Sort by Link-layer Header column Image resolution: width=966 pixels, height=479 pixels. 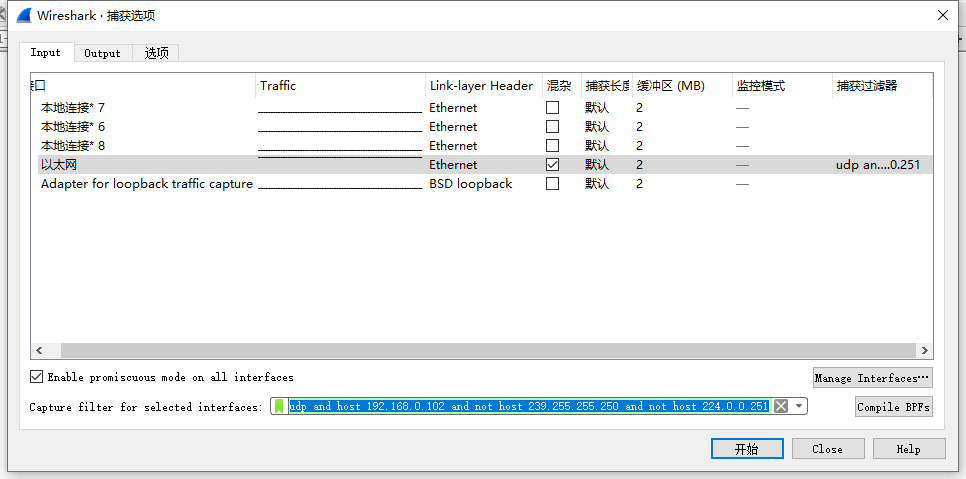pos(484,86)
